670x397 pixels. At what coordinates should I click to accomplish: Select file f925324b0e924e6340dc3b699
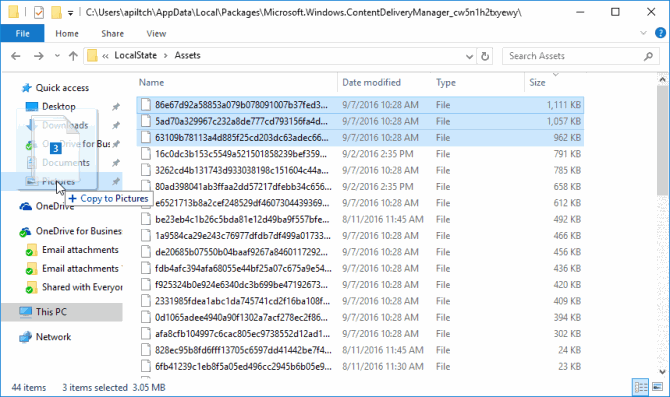tap(360, 285)
